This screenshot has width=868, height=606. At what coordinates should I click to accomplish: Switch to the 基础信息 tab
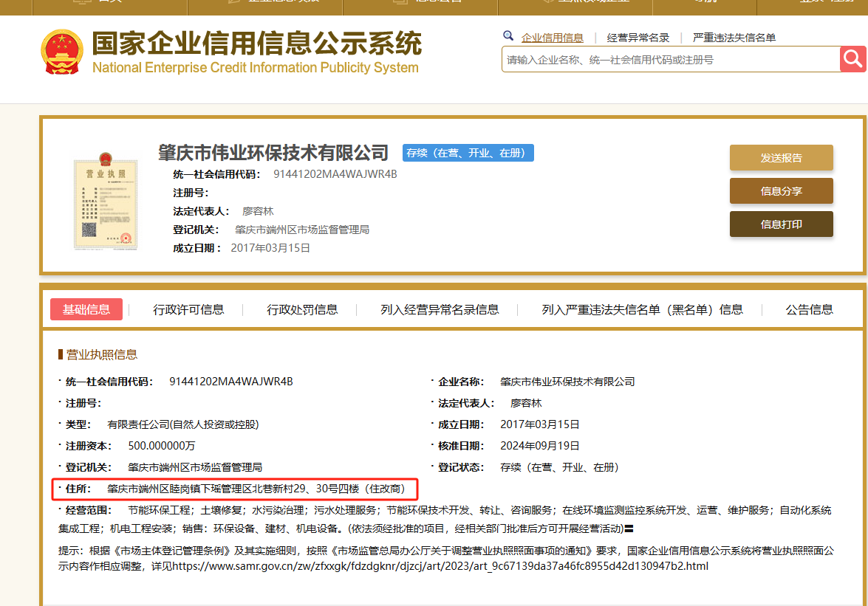(x=86, y=309)
